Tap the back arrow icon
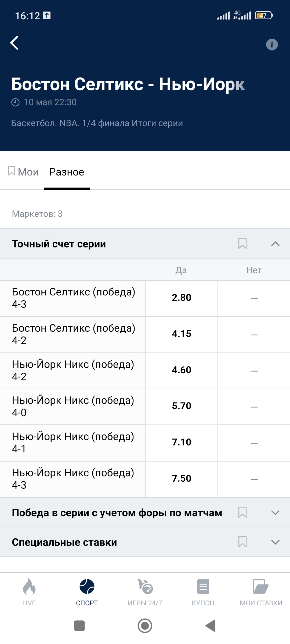The height and width of the screenshot is (644, 290). pyautogui.click(x=15, y=43)
